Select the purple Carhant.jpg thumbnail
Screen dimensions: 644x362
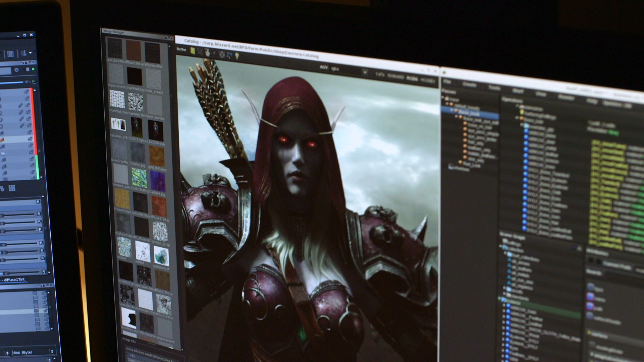pos(158,181)
